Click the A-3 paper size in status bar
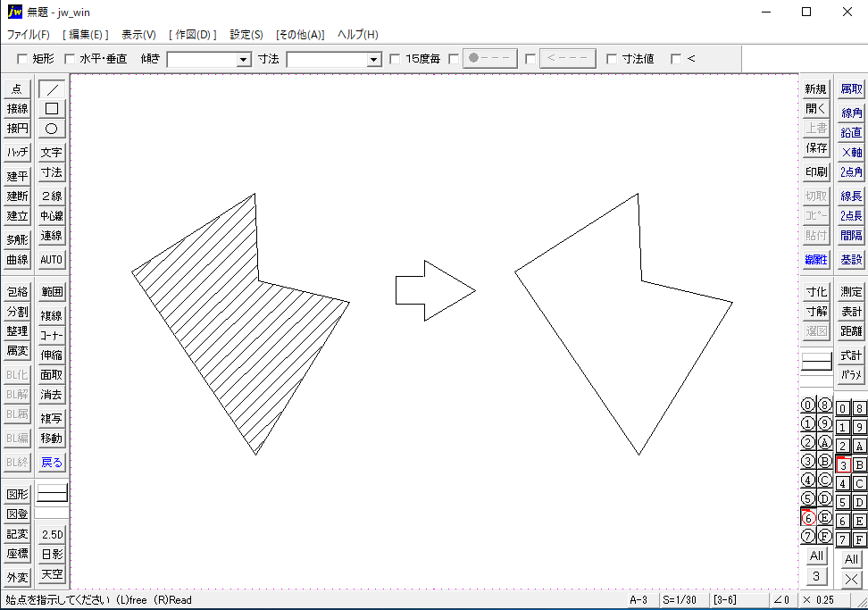 point(638,600)
